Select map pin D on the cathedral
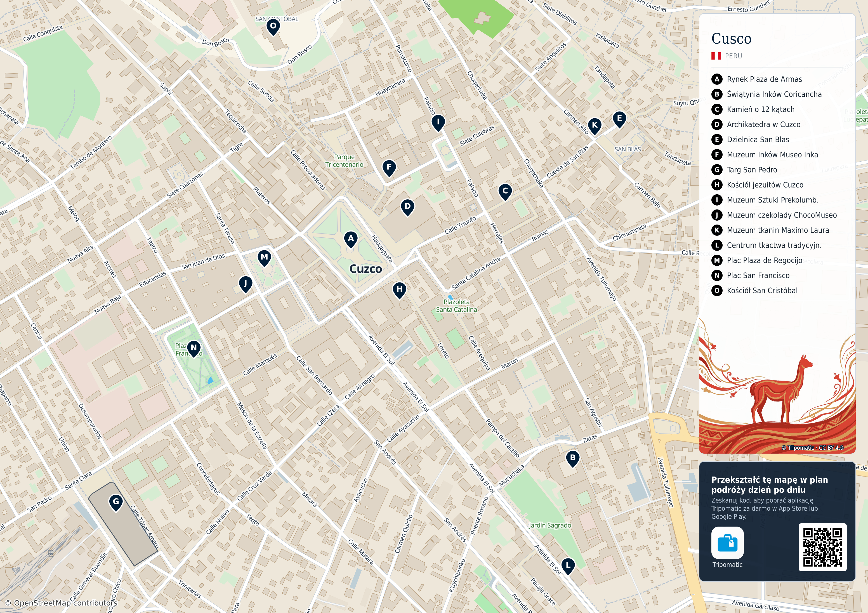The width and height of the screenshot is (868, 613). [407, 208]
